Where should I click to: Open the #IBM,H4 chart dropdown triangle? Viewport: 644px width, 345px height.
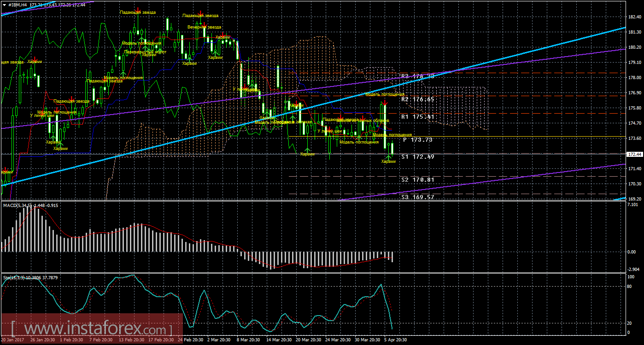pos(4,4)
